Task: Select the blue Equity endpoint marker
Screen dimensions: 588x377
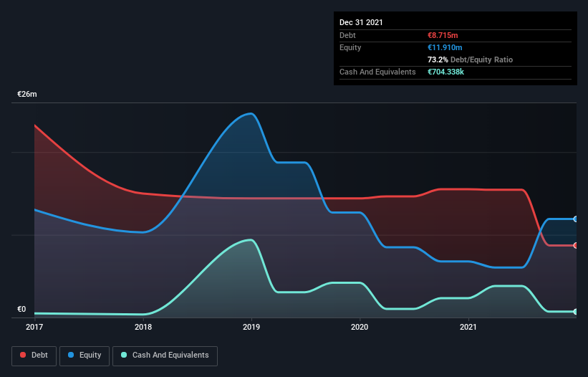Action: 576,219
